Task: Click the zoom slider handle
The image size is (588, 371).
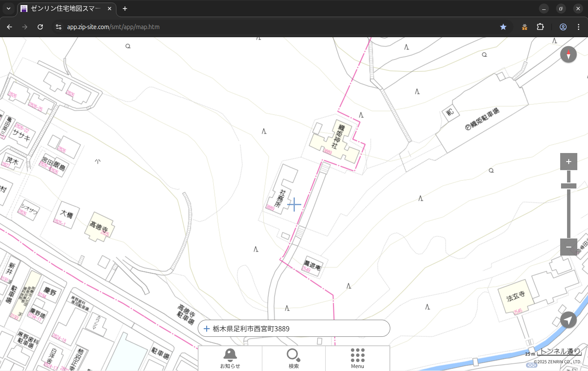Action: coord(568,186)
